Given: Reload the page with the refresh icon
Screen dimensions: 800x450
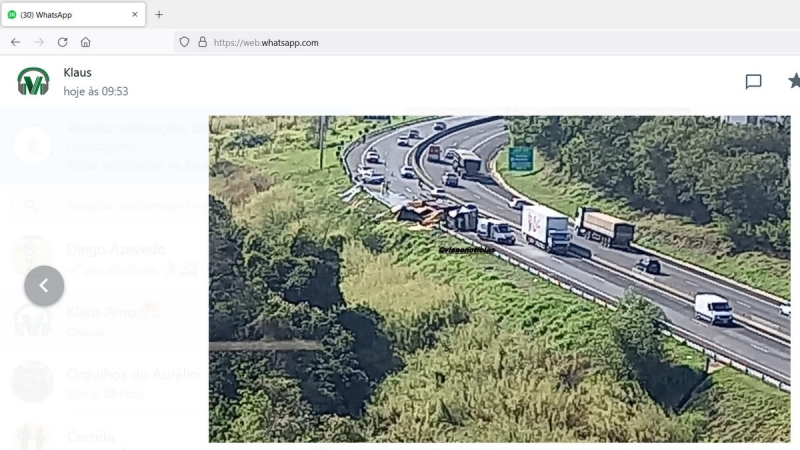Looking at the screenshot, I should [62, 42].
